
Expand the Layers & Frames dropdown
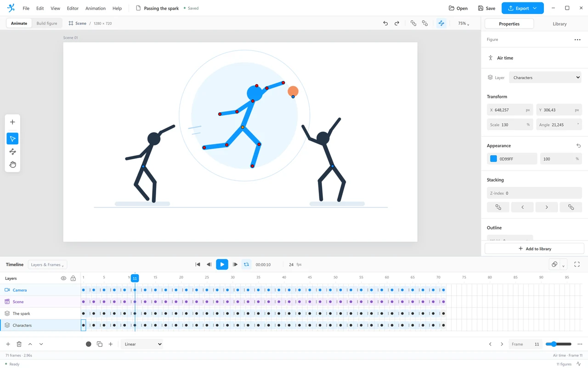47,264
